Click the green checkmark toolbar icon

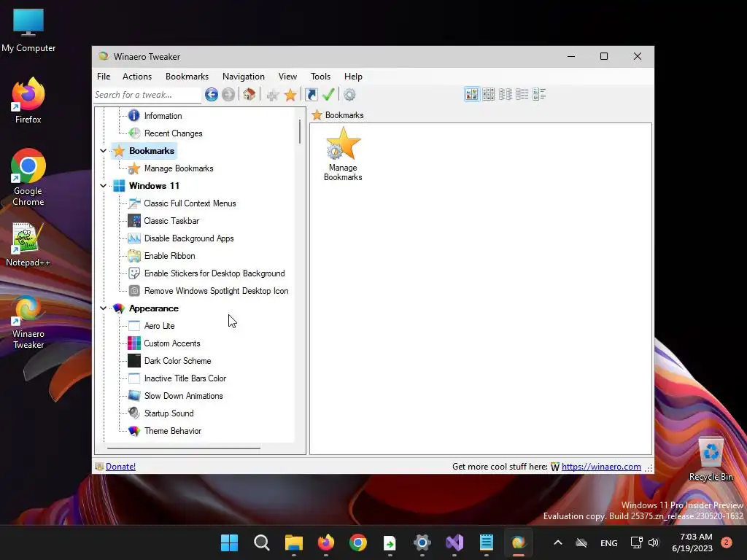pos(328,94)
